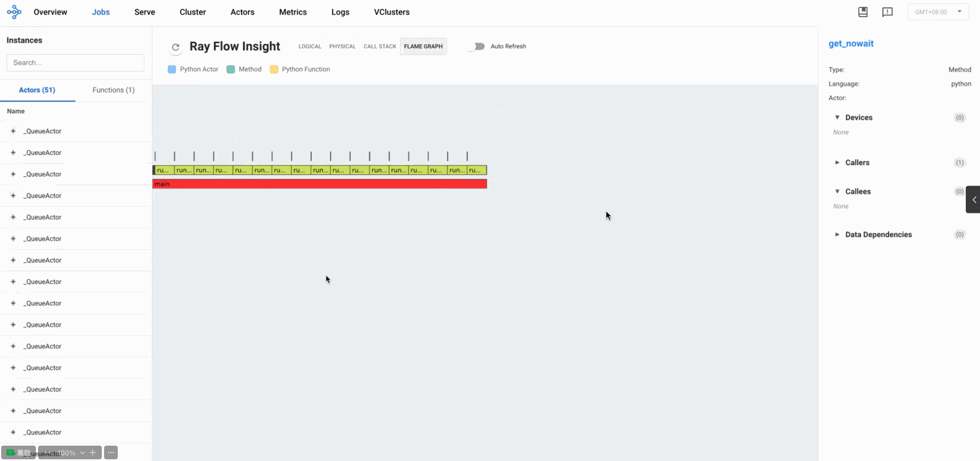Click the Method teal legend swatch

coord(230,69)
